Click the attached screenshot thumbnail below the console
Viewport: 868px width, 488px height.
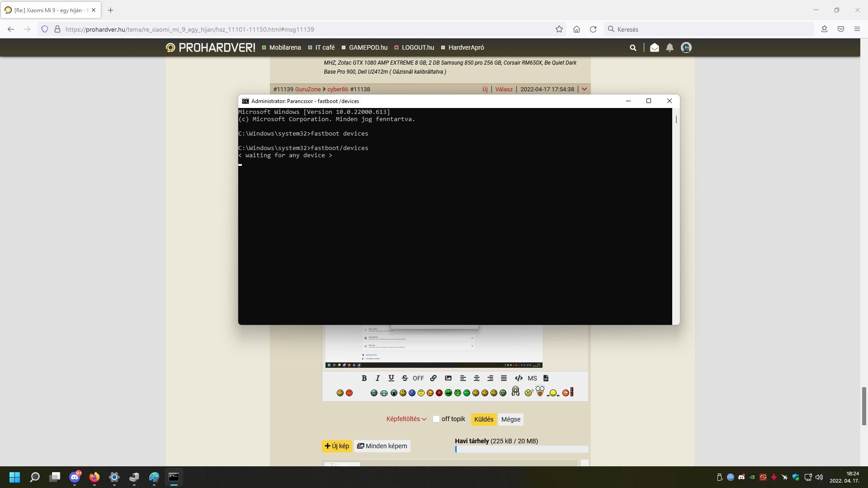[x=434, y=346]
